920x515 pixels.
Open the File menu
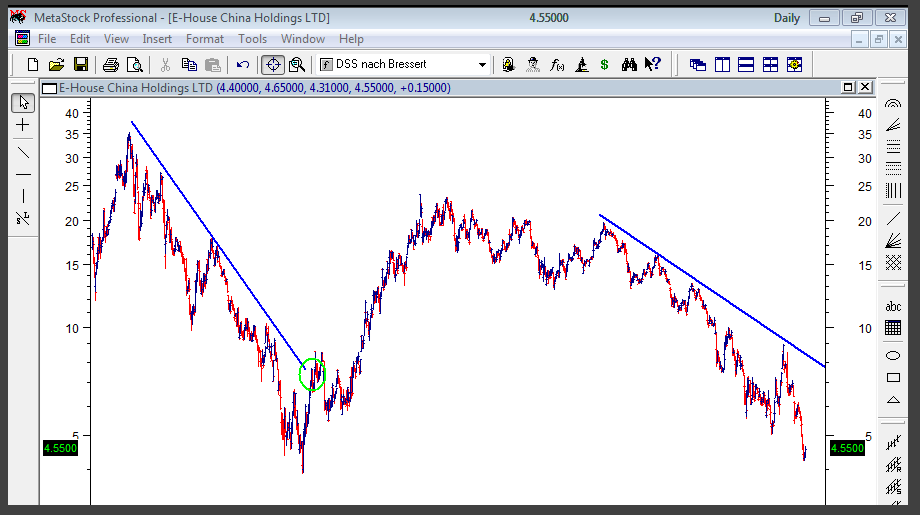click(47, 39)
